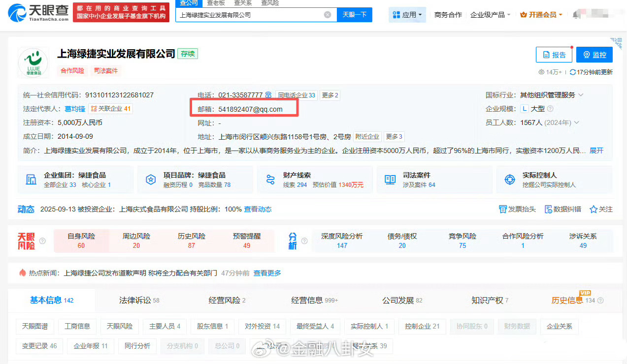Click invested company 上海庆式食品有限公司
The width and height of the screenshot is (627, 364).
click(154, 209)
